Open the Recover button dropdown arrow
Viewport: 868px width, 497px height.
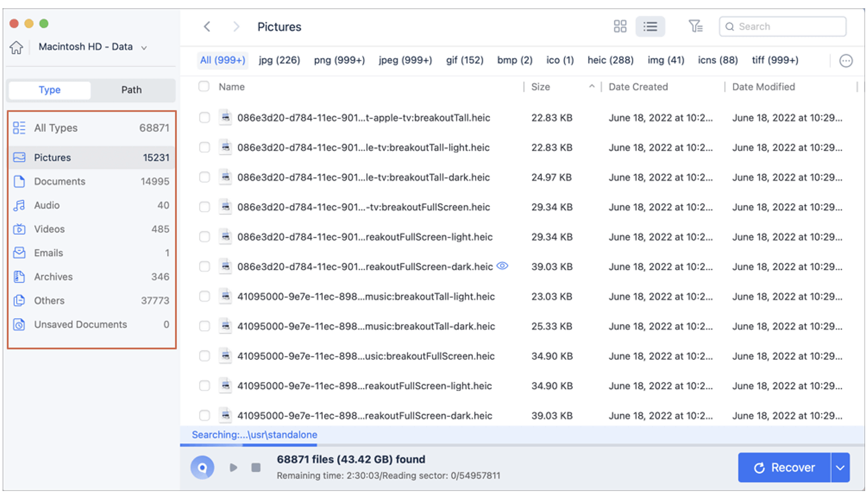[x=840, y=468]
